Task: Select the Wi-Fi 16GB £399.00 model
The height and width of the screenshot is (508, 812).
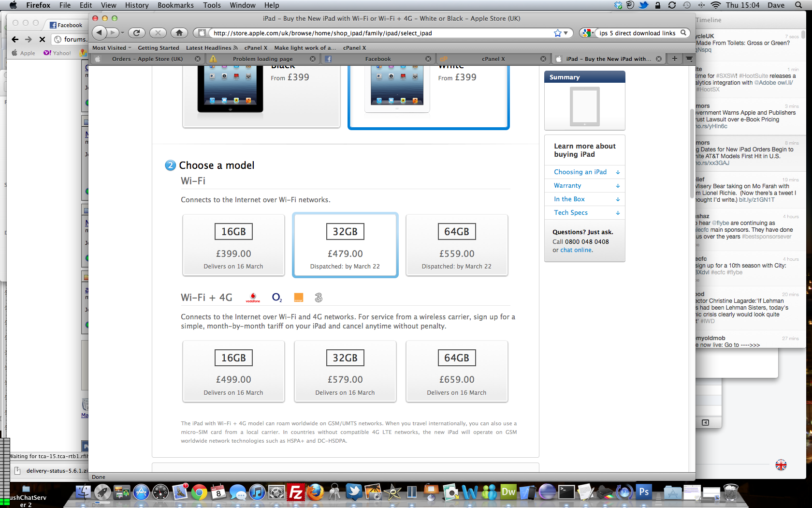Action: (233, 245)
